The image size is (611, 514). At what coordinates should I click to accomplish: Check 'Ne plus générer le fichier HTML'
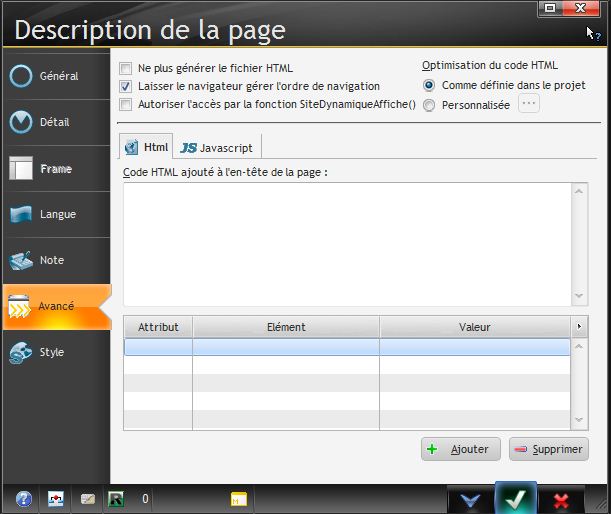[x=125, y=68]
